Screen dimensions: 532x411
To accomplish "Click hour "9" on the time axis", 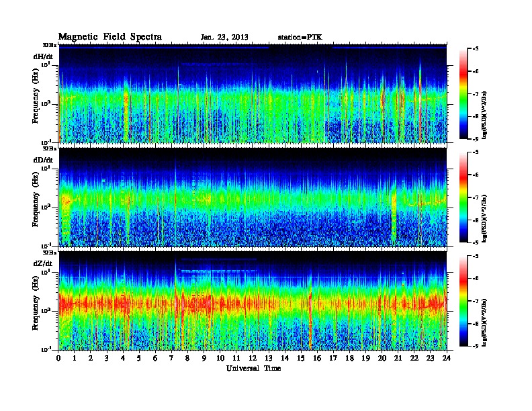I will tap(204, 358).
